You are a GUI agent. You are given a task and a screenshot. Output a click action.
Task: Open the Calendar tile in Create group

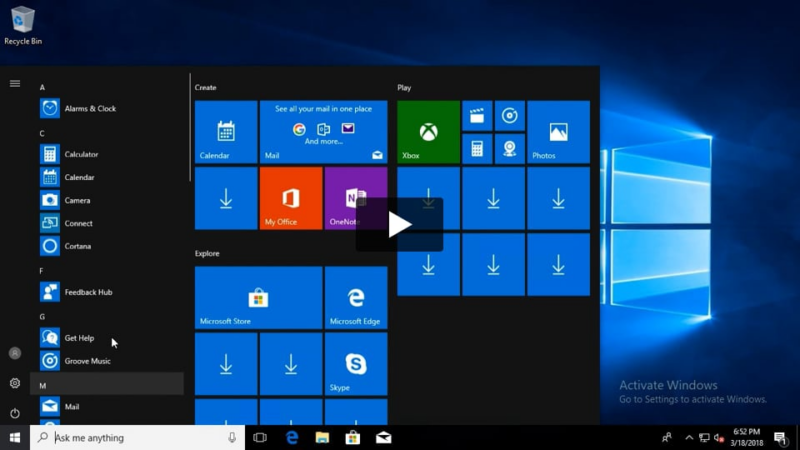[226, 132]
